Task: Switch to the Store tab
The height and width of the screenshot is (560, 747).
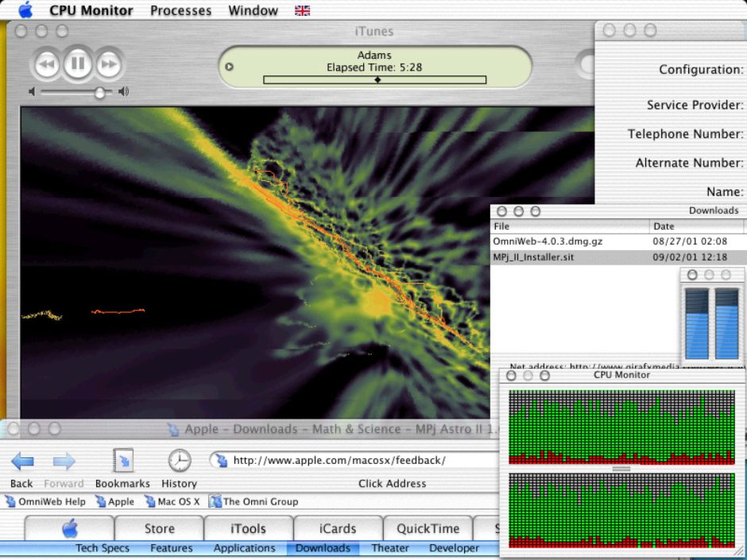Action: (x=160, y=528)
